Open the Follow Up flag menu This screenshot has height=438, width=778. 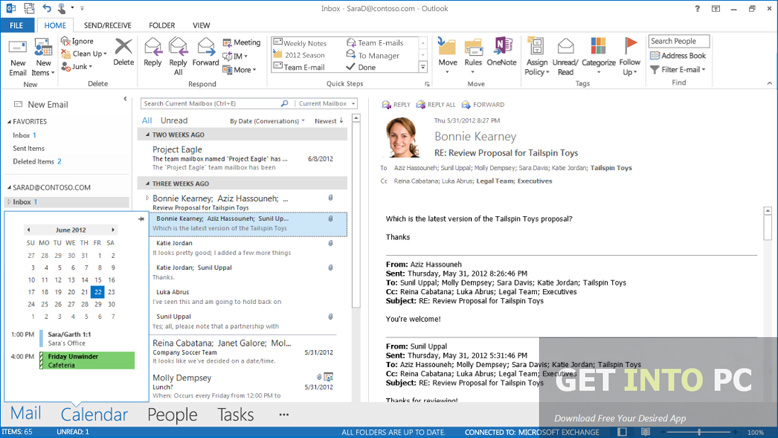tap(630, 57)
